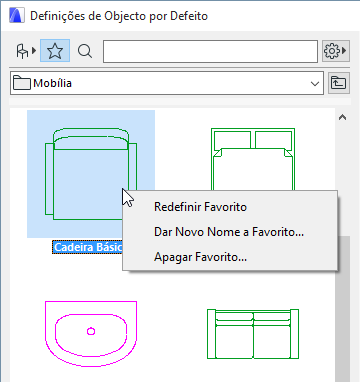This screenshot has height=382, width=360.
Task: Focus the search text field
Action: point(210,51)
